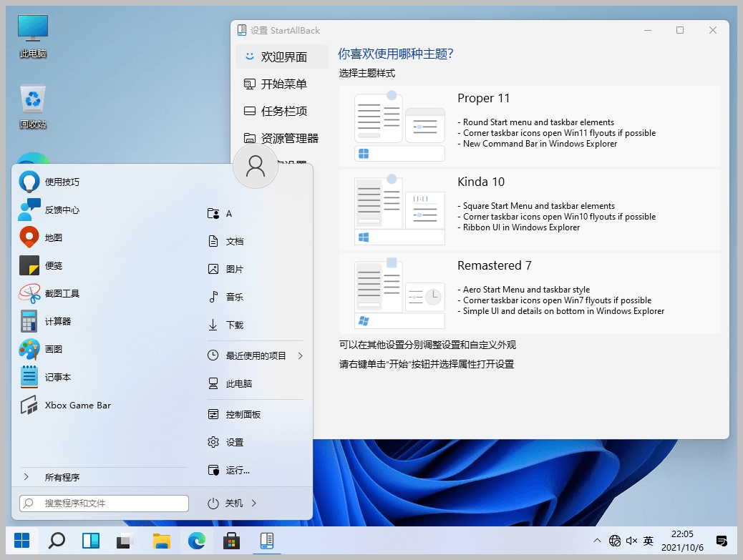Open 地图 Maps app
The width and height of the screenshot is (743, 560).
click(x=43, y=237)
